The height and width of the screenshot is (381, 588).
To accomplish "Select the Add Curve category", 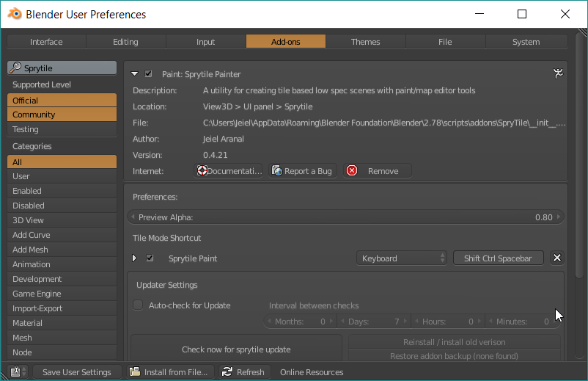I will 62,235.
